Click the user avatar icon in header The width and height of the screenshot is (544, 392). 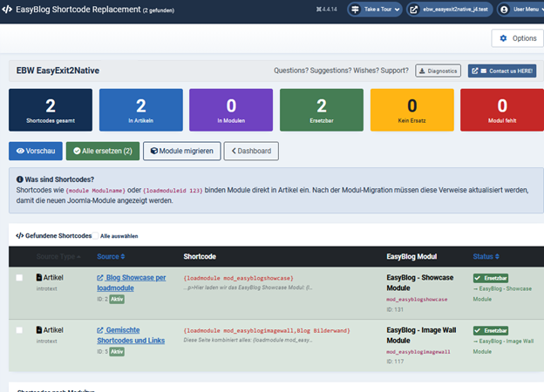pyautogui.click(x=504, y=10)
